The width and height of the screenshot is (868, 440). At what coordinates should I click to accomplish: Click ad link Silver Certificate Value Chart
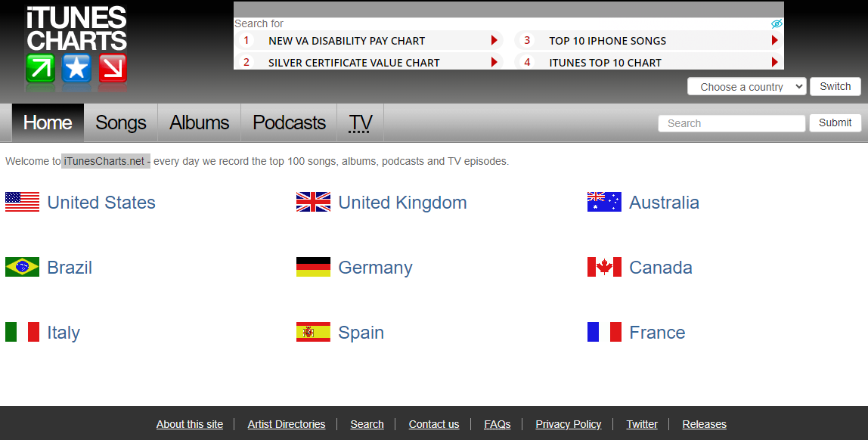tap(355, 63)
